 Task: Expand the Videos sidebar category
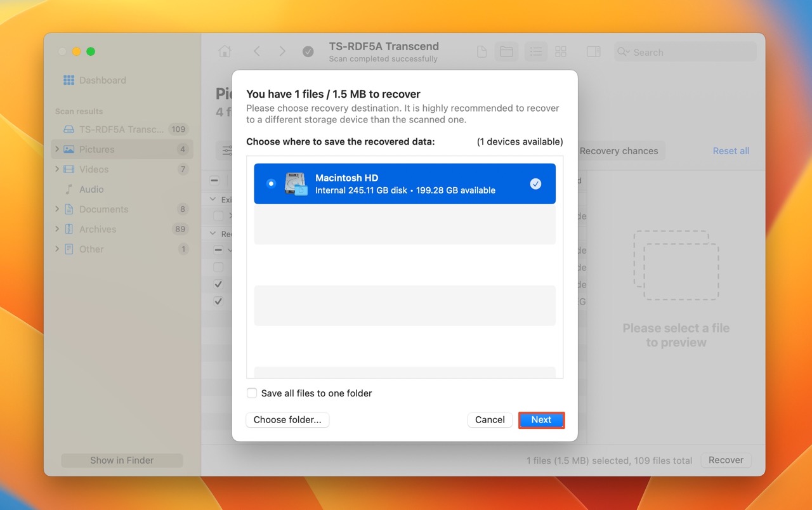pyautogui.click(x=57, y=169)
